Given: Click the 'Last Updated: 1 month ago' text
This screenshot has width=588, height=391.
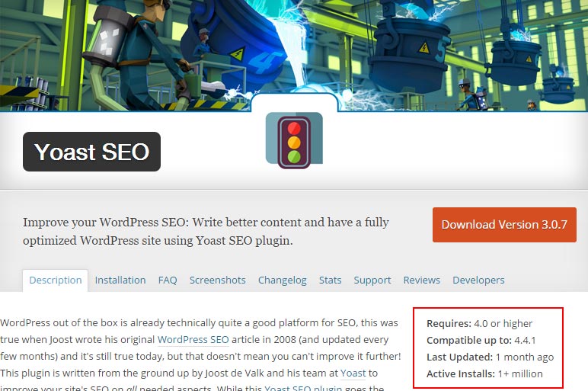Looking at the screenshot, I should (x=490, y=357).
